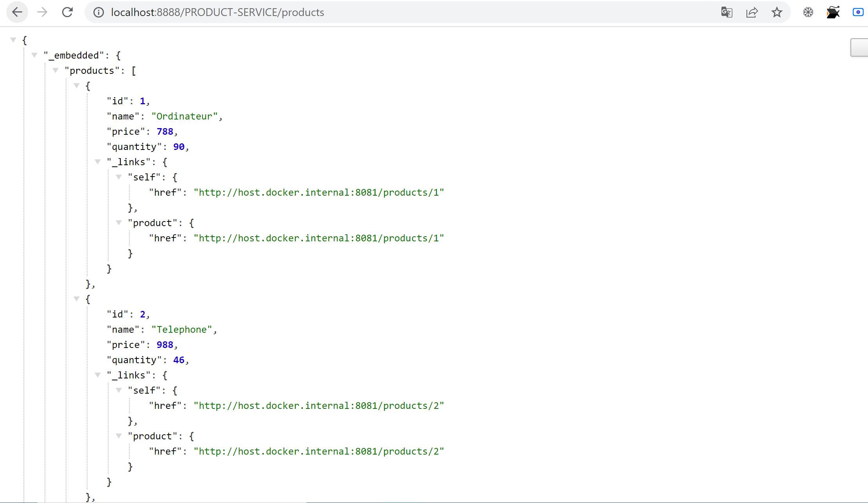Click the JSON viewer button at top right
This screenshot has height=503, width=868.
click(859, 47)
